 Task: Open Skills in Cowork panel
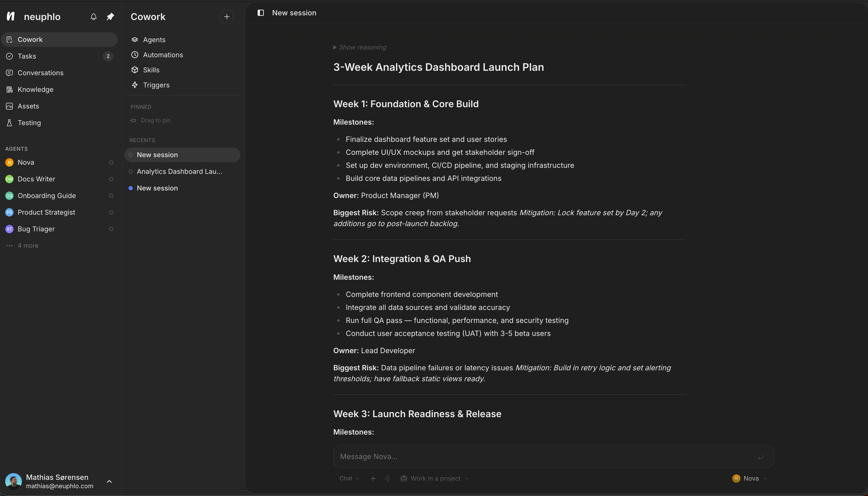click(x=182, y=70)
